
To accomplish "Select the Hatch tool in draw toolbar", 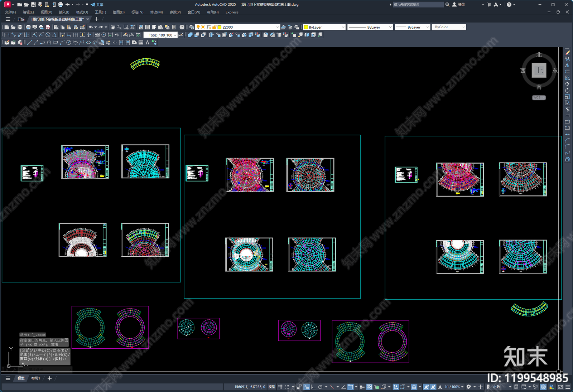I will point(121,43).
